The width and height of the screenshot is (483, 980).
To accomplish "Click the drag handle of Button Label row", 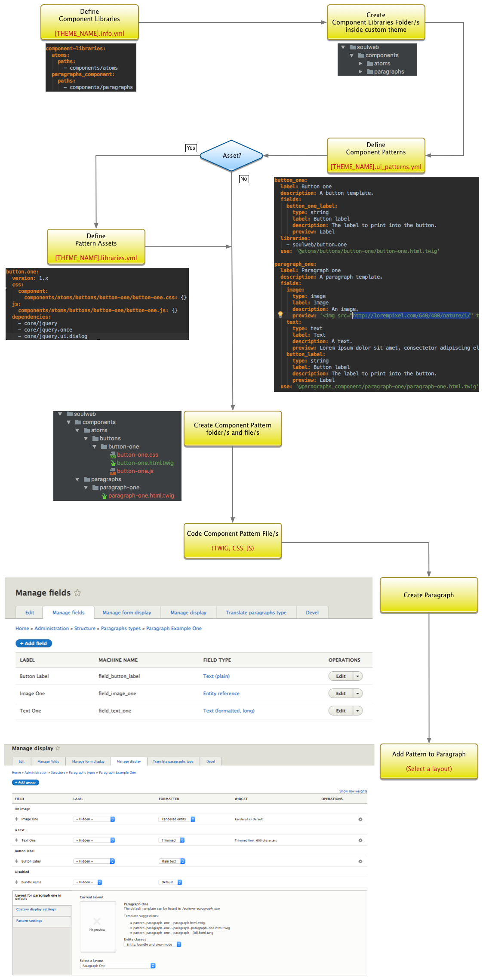I will point(17,861).
